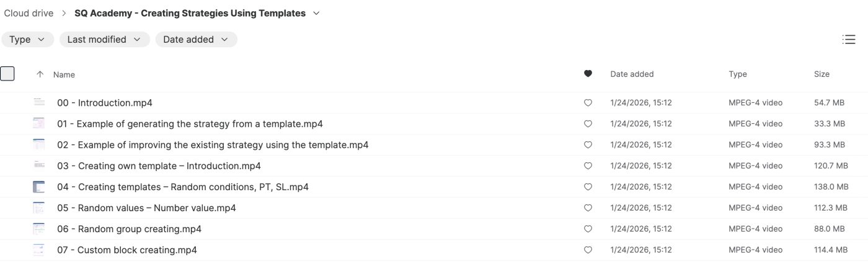Go to Cloud drive breadcrumb
868x270 pixels.
point(29,13)
